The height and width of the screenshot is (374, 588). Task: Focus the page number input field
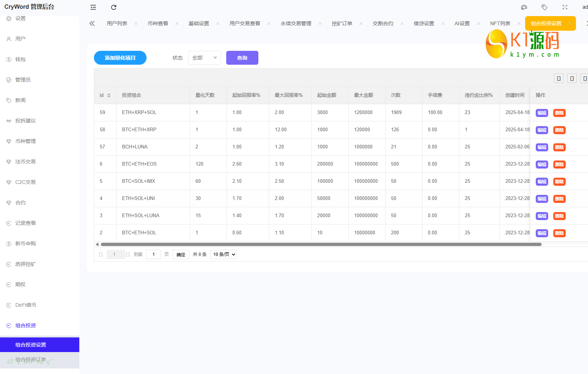pyautogui.click(x=153, y=254)
